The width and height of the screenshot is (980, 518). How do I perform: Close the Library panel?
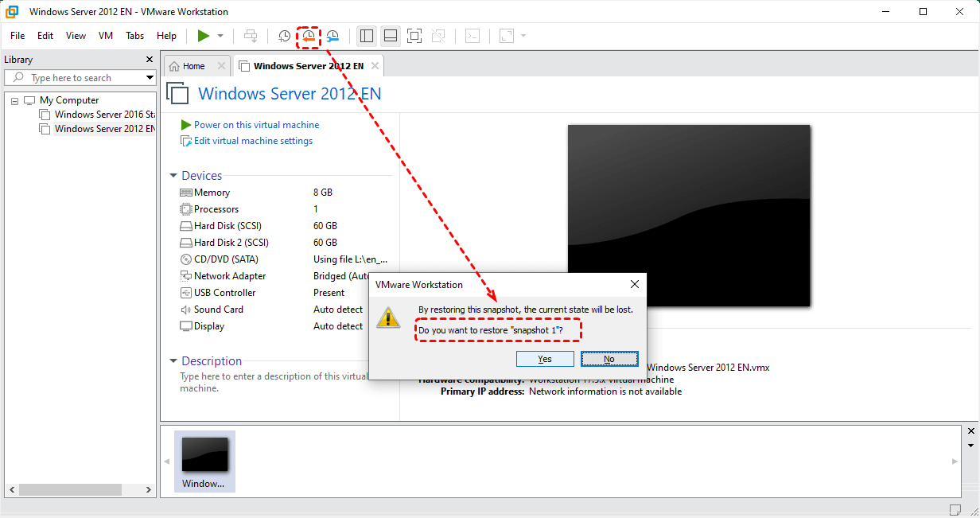click(150, 60)
